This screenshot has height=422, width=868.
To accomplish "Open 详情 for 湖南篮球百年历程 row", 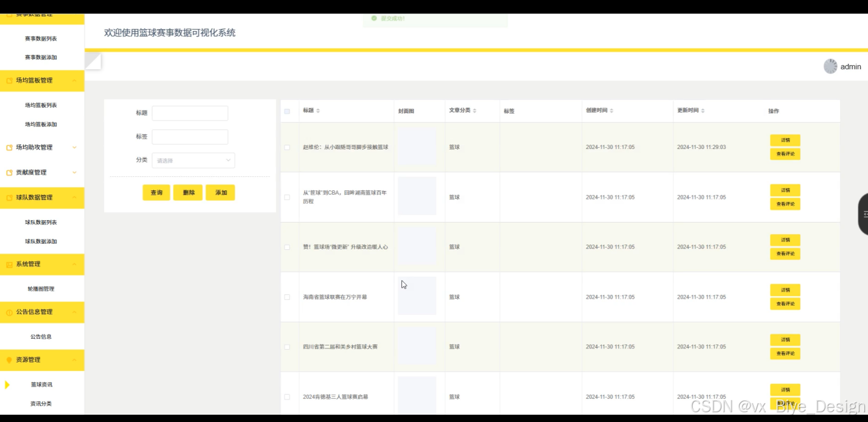I will [x=785, y=190].
